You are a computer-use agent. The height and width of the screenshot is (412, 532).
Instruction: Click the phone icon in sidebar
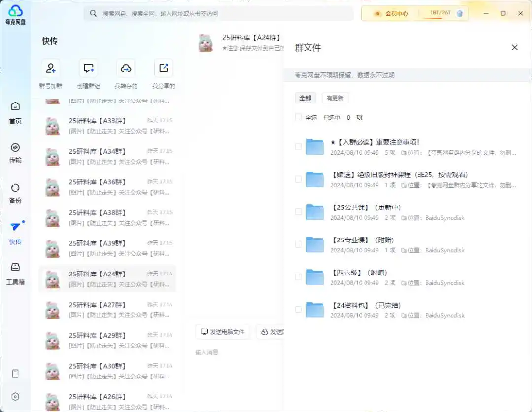(15, 374)
